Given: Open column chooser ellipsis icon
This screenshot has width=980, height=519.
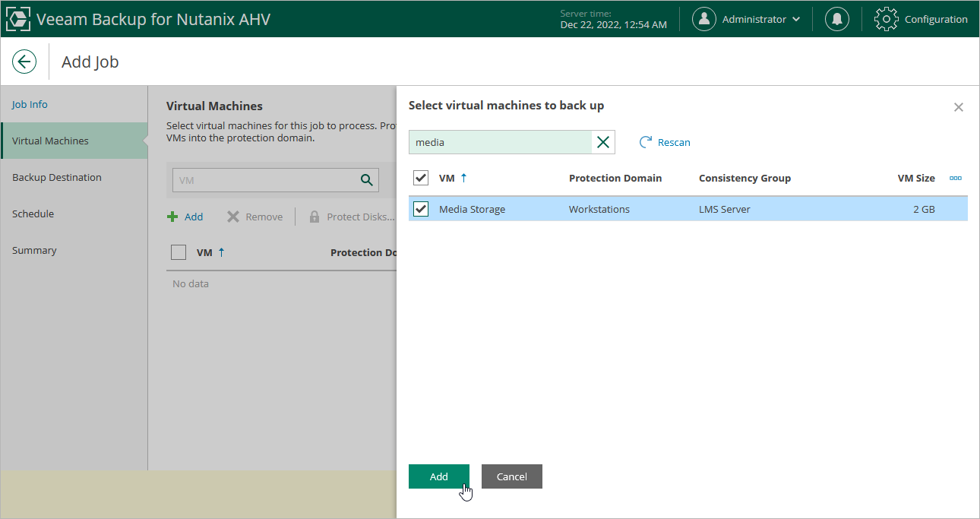Looking at the screenshot, I should tap(956, 178).
